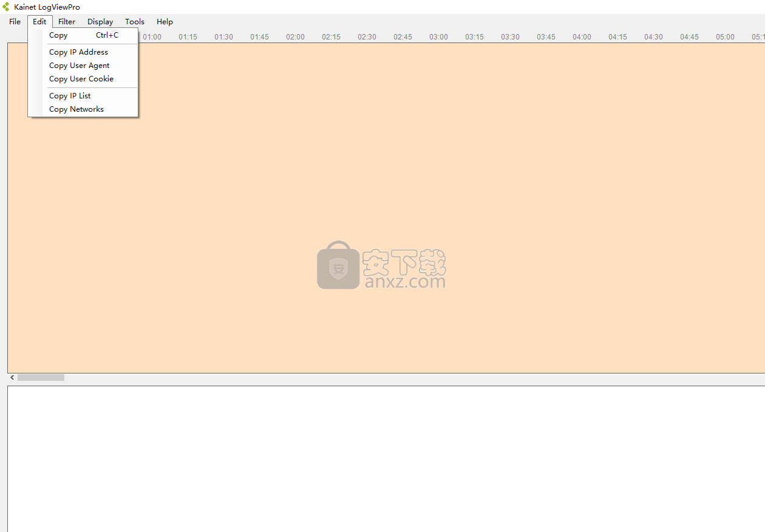Viewport: 765px width, 532px height.
Task: Select Copy IP Address menu entry
Action: [84, 52]
